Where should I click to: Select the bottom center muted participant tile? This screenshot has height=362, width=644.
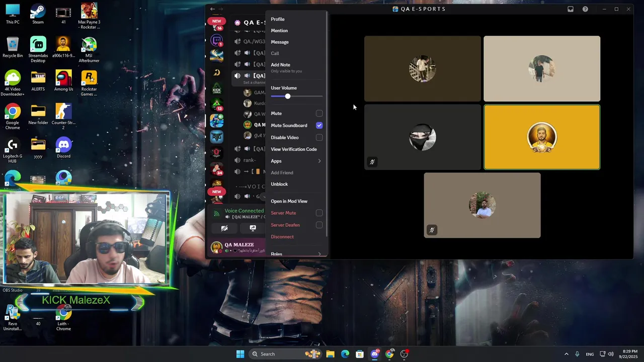pos(482,205)
